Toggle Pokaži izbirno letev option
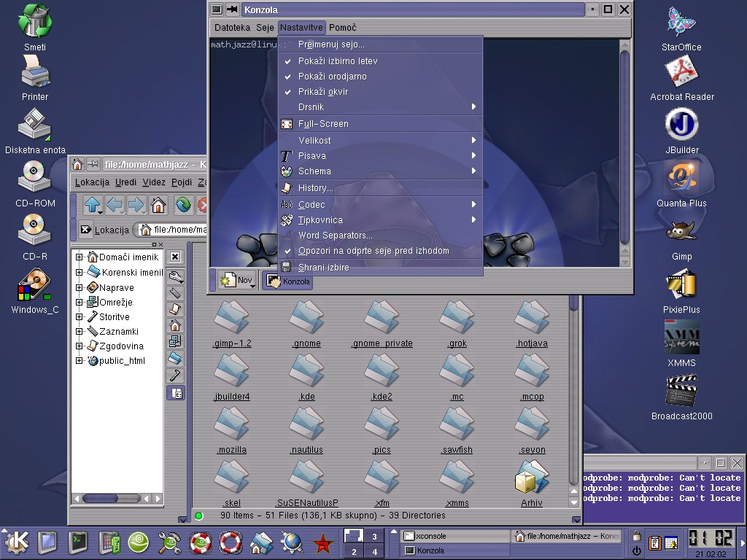Image resolution: width=747 pixels, height=560 pixels. [380, 61]
